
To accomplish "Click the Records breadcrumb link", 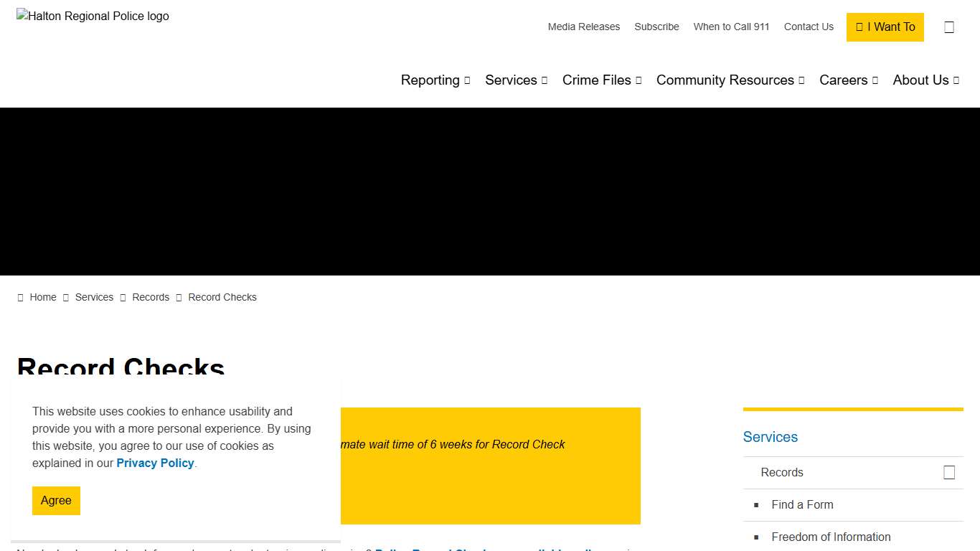I will (x=151, y=298).
